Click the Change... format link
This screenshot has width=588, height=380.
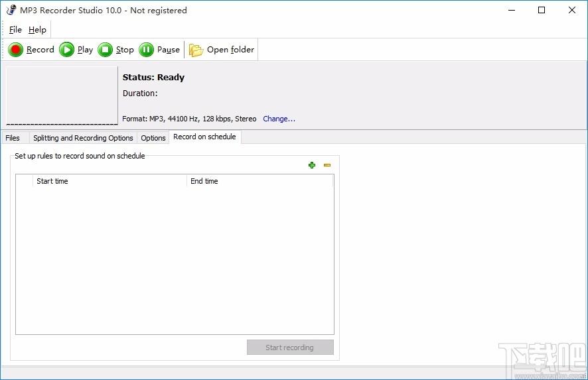pos(279,119)
